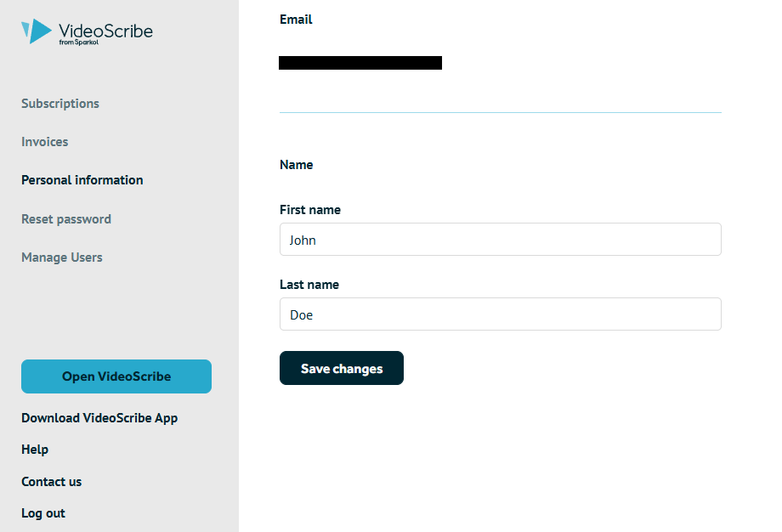Click the redacted email address value
782x532 pixels.
pyautogui.click(x=360, y=63)
